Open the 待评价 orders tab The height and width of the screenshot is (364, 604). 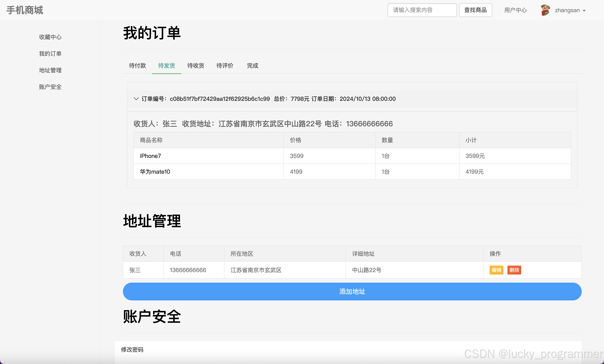coord(225,66)
